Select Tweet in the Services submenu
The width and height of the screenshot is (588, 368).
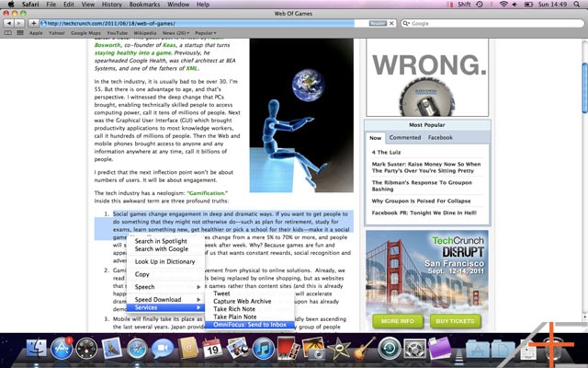pos(250,293)
